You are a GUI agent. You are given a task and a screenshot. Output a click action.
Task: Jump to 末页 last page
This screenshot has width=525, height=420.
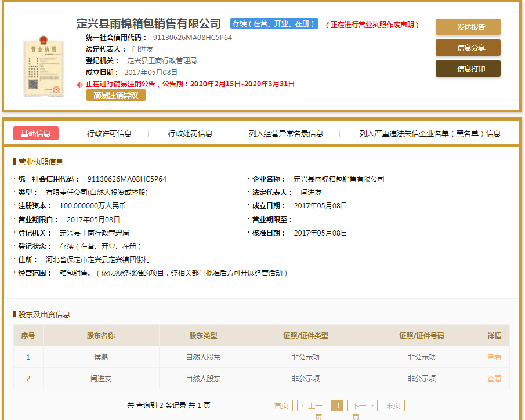coord(394,405)
